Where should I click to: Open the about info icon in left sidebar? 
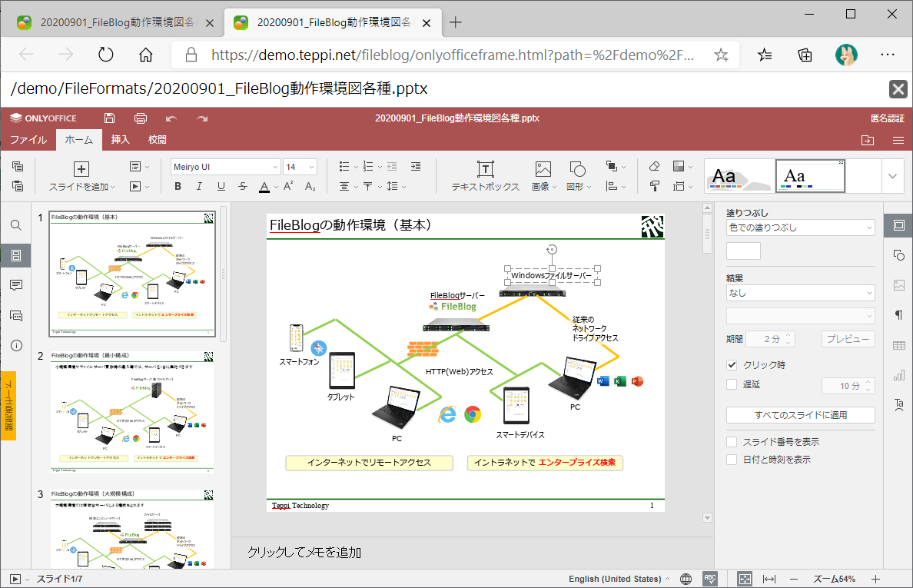click(x=16, y=346)
